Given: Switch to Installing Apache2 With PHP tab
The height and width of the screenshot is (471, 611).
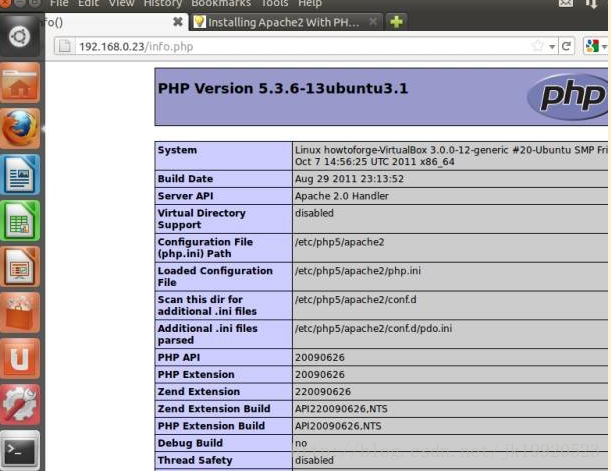Looking at the screenshot, I should click(286, 22).
